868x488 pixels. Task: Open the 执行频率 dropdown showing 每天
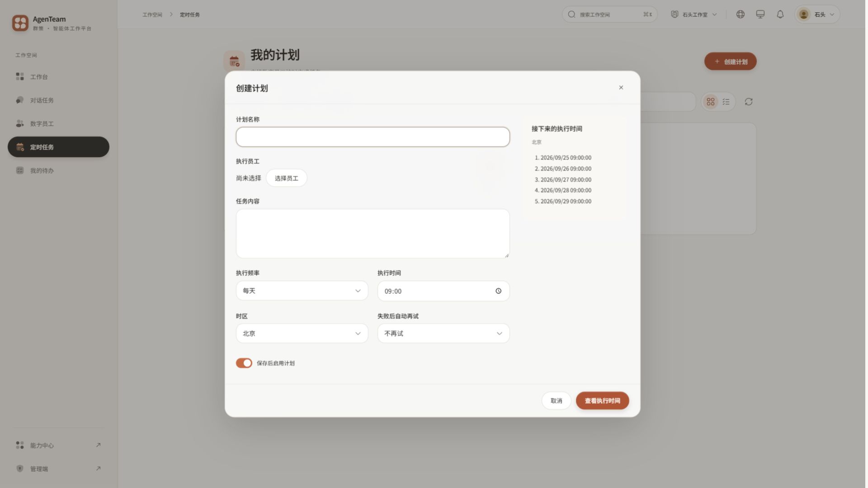point(302,291)
